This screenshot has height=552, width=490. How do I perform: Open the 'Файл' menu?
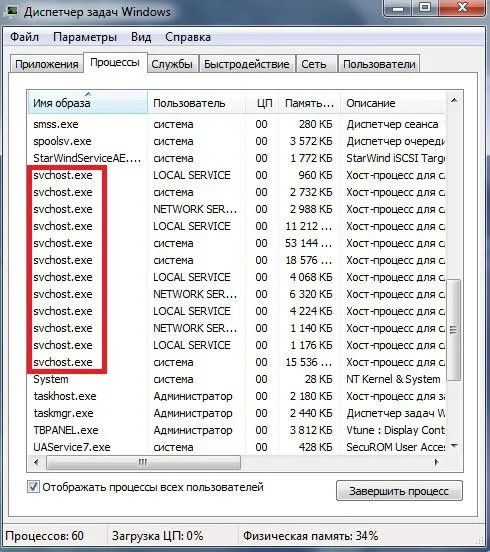coord(24,37)
